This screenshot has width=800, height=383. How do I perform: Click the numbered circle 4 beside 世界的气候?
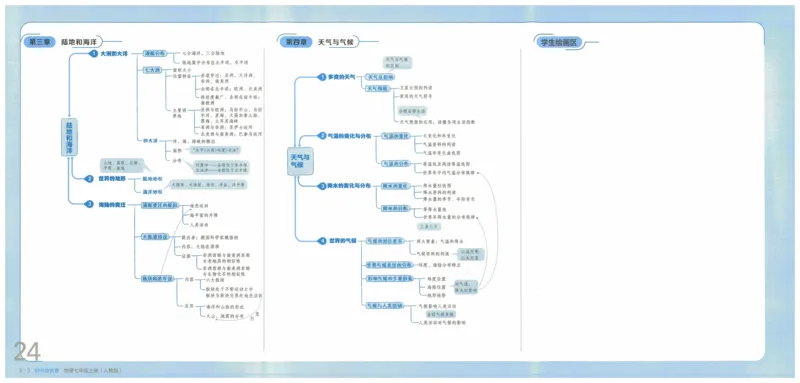(322, 241)
